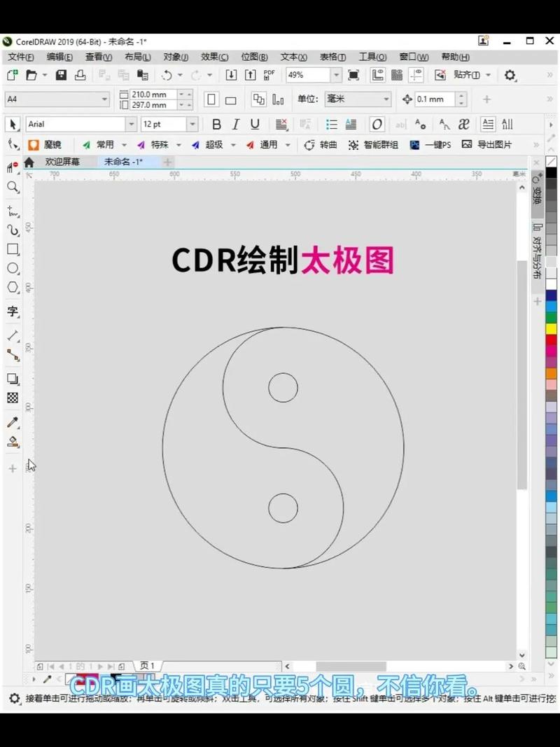Select the Pick tool
Screen dimensions: 560x747
[12, 124]
